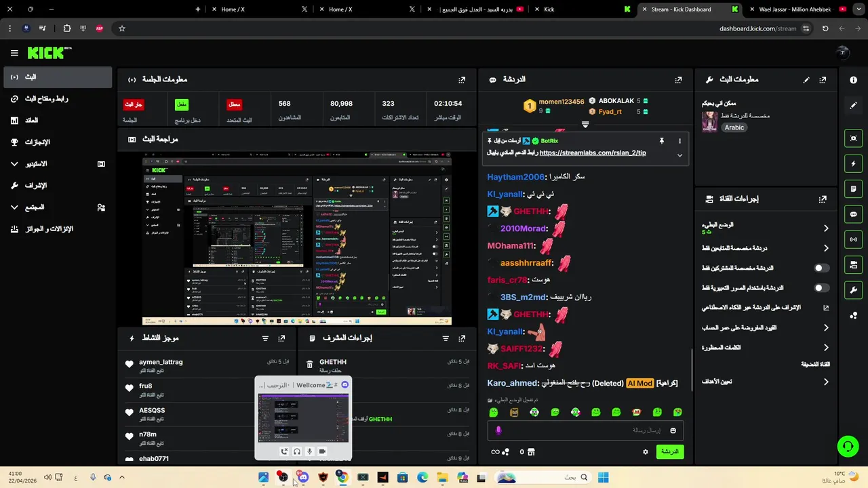Edit stream info with the pencil in معلومات البث header
The width and height of the screenshot is (868, 488).
click(x=806, y=80)
